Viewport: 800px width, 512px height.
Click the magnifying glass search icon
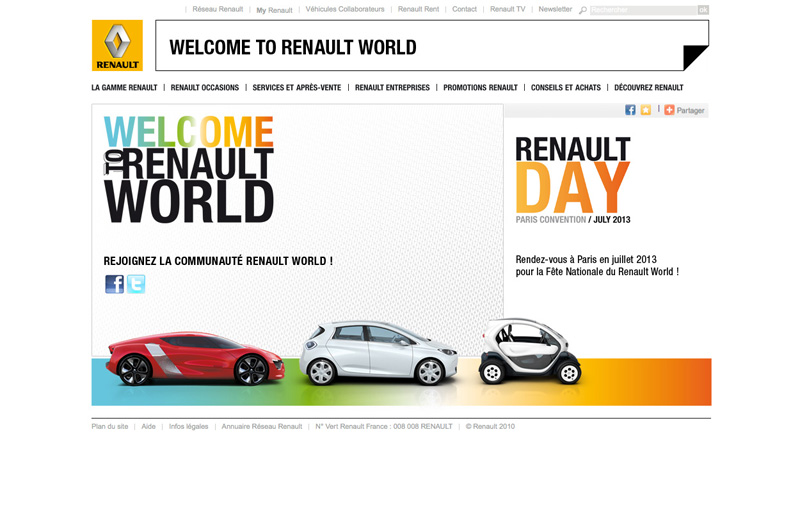pos(583,10)
